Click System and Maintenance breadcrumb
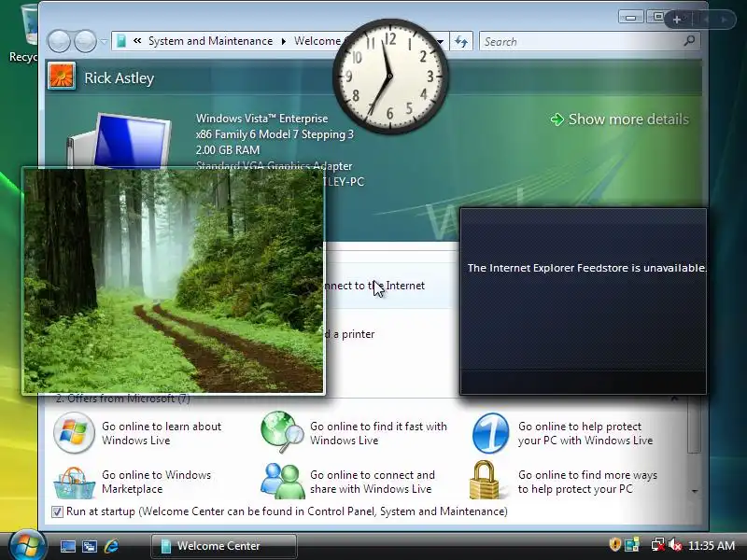The image size is (747, 560). click(x=211, y=41)
